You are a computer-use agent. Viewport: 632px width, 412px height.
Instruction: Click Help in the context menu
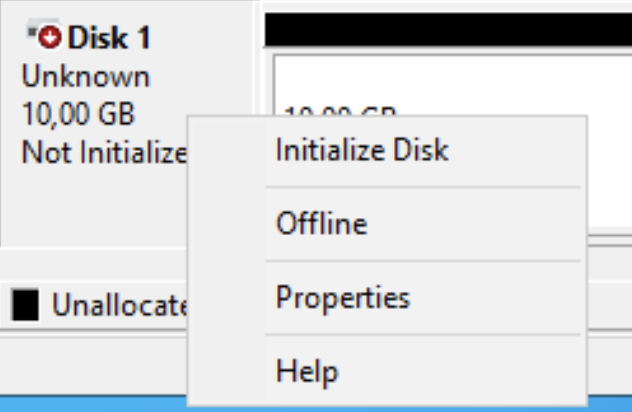click(x=306, y=372)
